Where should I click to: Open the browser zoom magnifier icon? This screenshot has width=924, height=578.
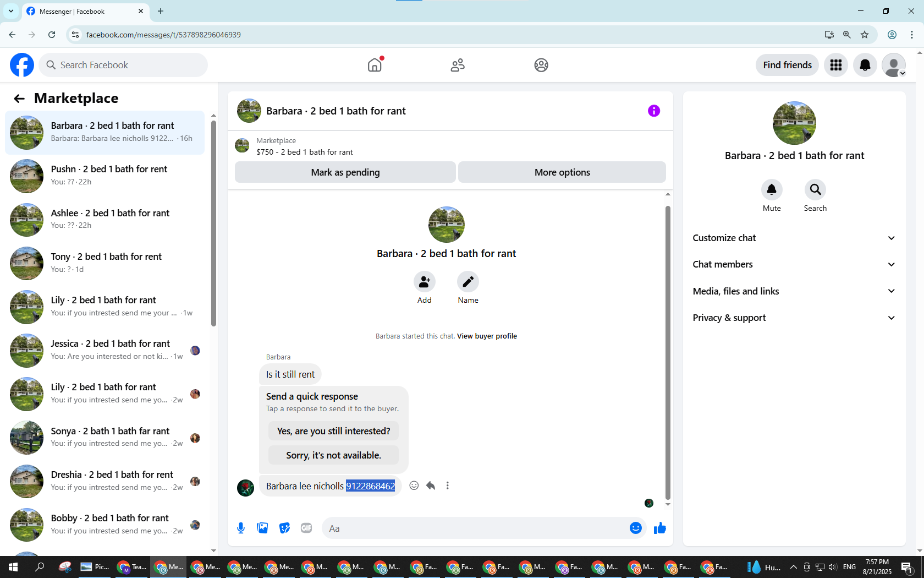point(847,35)
